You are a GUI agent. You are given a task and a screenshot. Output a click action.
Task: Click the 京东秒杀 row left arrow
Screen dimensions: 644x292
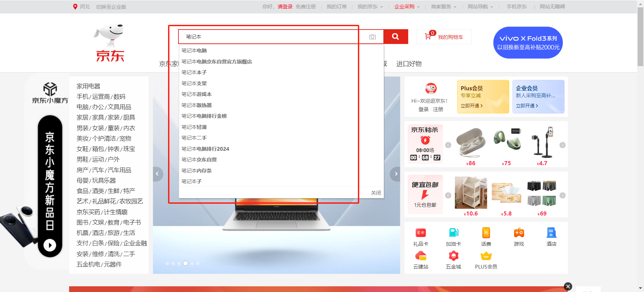448,145
